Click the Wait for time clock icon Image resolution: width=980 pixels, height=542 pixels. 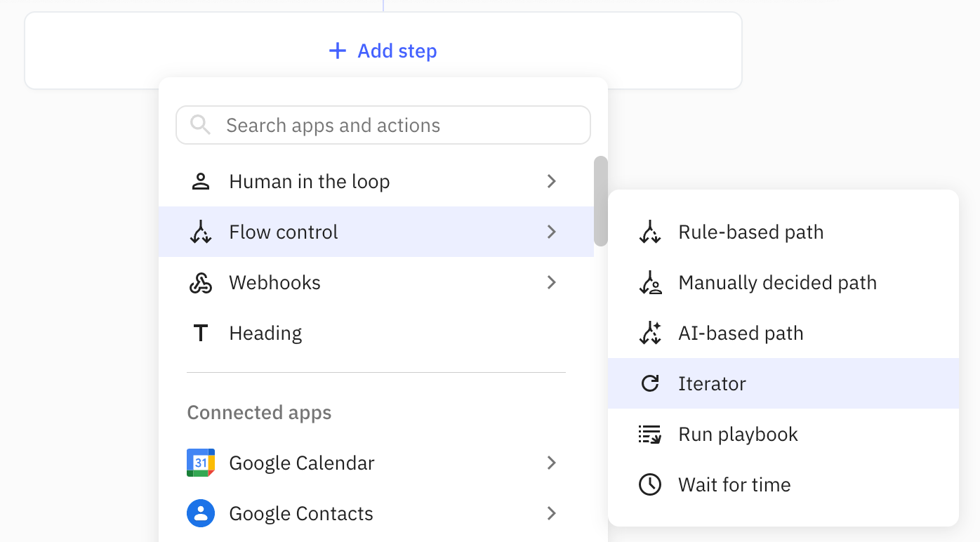click(650, 484)
